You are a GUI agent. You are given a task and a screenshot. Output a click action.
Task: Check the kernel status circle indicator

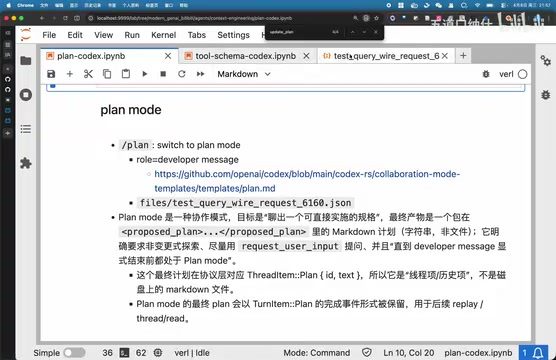point(523,74)
